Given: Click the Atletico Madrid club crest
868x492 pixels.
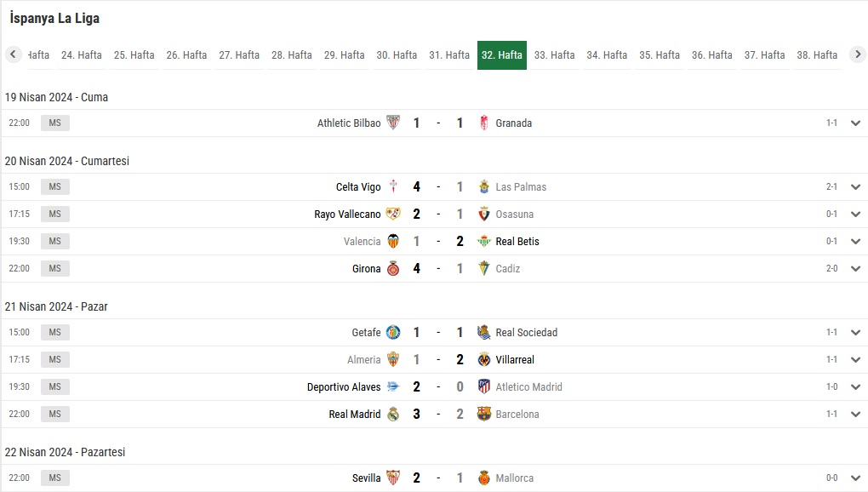Looking at the screenshot, I should point(484,386).
